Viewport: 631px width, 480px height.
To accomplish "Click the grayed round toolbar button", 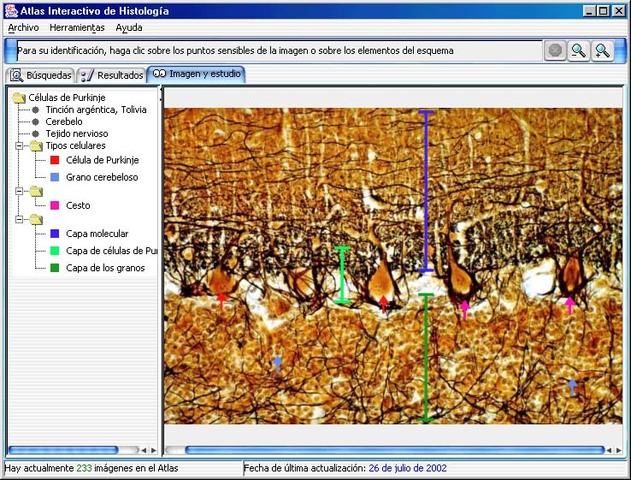I will point(555,51).
